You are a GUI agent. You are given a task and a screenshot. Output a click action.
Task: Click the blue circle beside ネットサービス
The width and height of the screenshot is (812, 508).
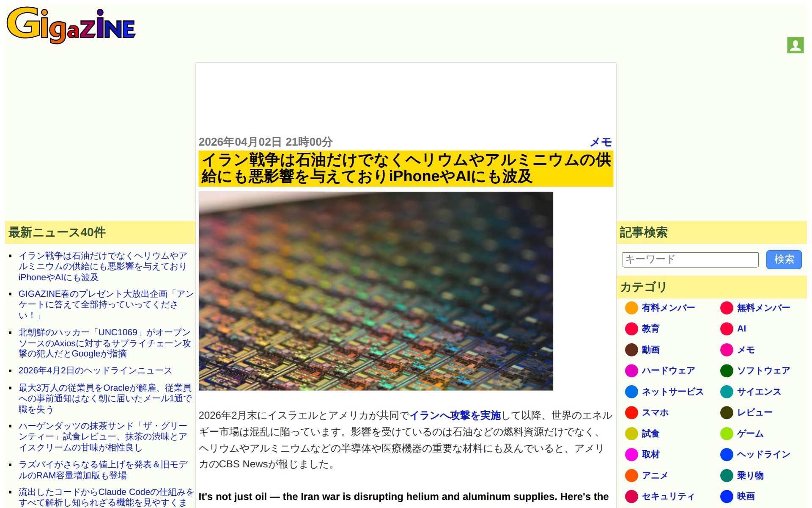[631, 392]
